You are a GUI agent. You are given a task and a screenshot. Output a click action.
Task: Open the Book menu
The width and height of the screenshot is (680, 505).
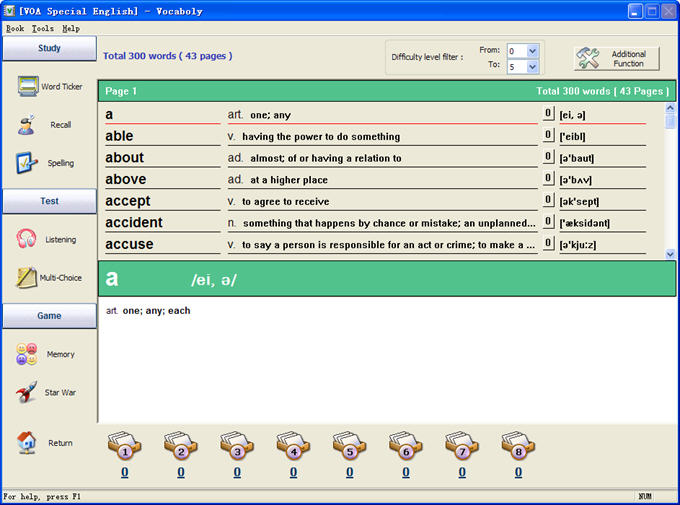click(x=15, y=29)
